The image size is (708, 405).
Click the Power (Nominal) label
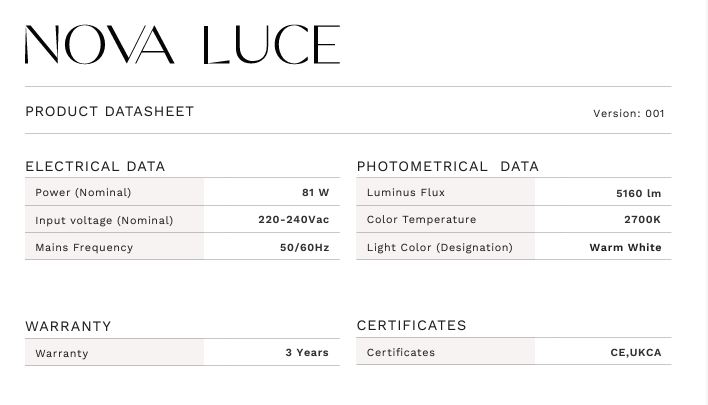83,193
